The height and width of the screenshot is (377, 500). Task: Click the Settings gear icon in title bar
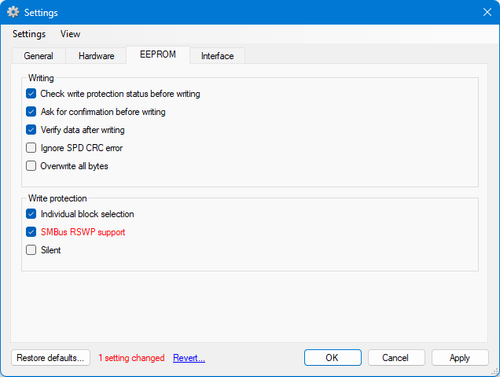pos(13,12)
